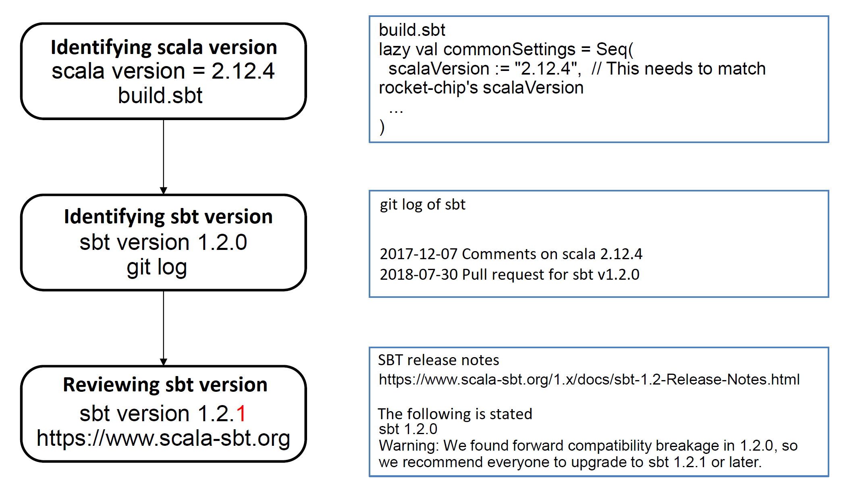Click the "git log" label in the middle box

157,267
